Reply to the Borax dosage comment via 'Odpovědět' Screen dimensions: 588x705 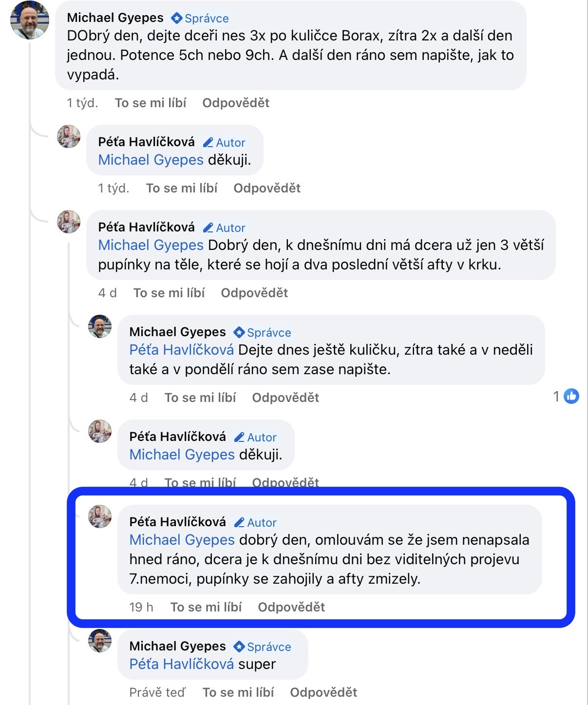[236, 103]
